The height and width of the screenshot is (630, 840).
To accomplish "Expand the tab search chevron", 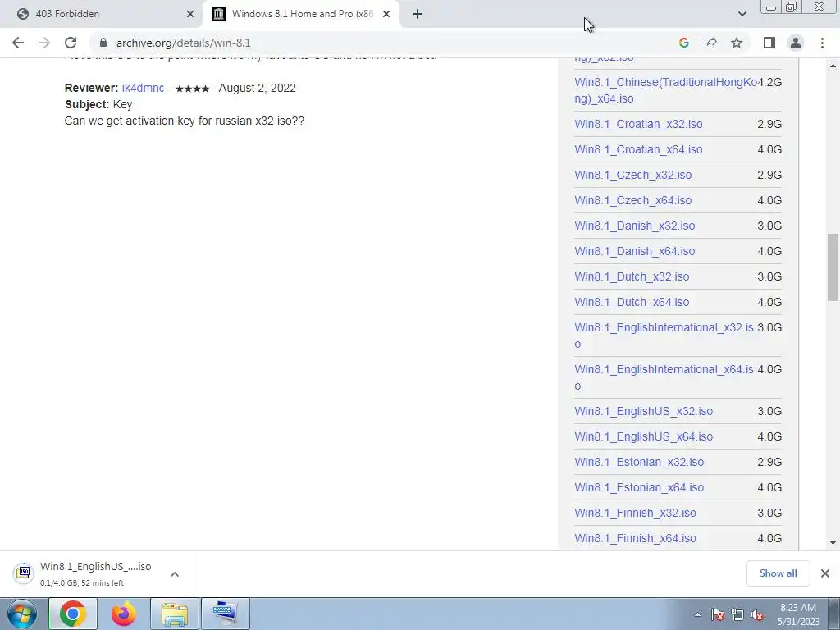I will 742,14.
